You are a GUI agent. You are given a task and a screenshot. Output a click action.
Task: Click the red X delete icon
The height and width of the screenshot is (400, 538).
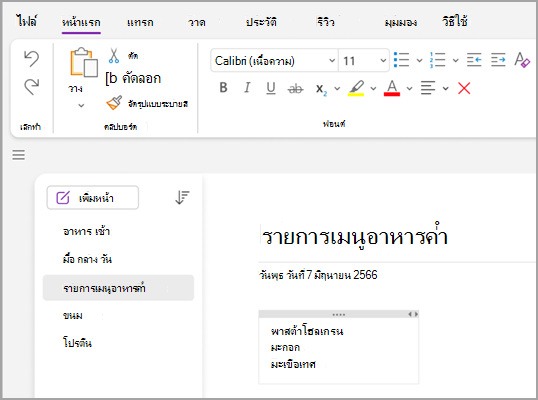pyautogui.click(x=464, y=88)
